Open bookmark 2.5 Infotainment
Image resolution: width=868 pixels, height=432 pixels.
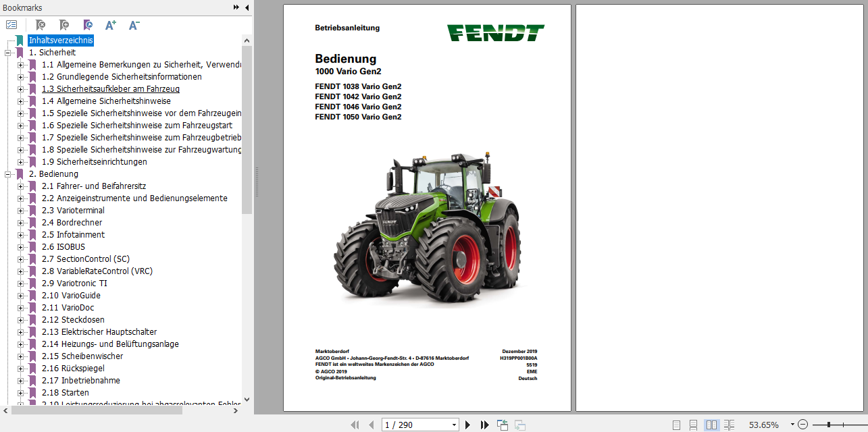pos(73,235)
